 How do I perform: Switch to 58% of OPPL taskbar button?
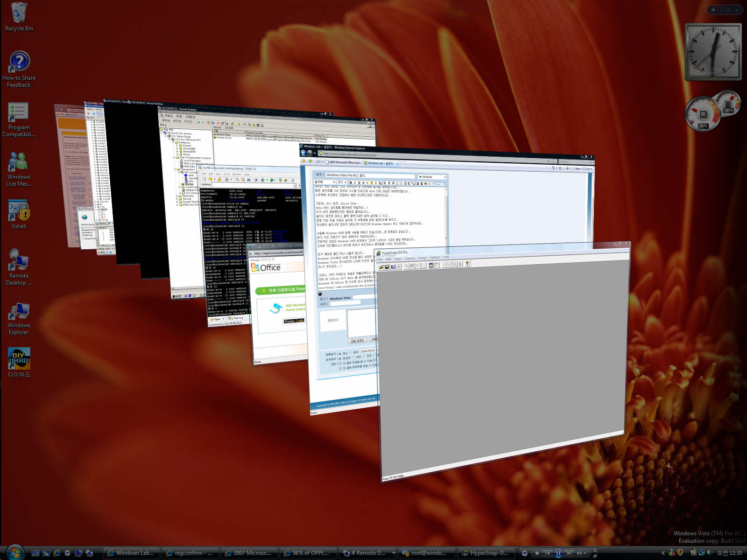[x=307, y=553]
